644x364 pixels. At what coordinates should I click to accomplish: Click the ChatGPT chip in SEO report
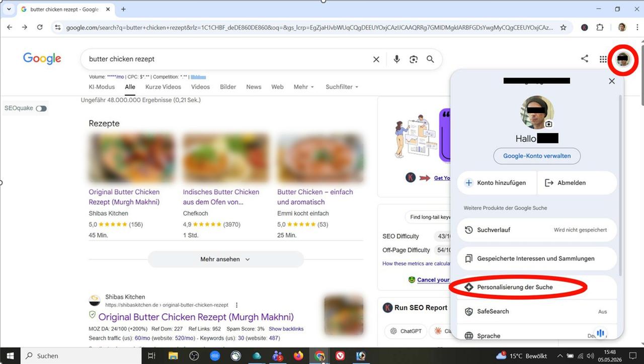[x=406, y=331]
